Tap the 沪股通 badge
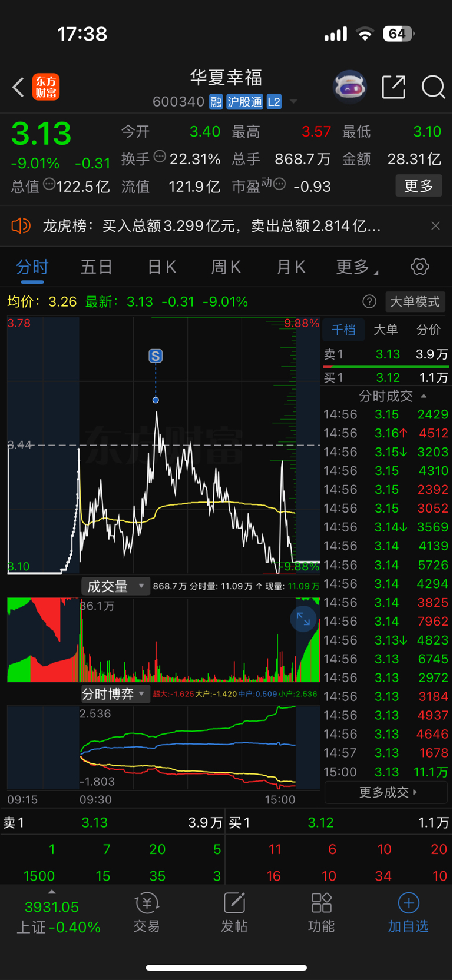 (x=244, y=102)
